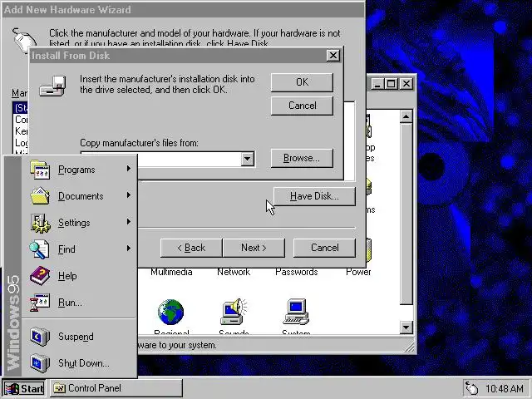Open the Programs submenu in Start menu
Screen dimensions: 532x399
click(80, 169)
